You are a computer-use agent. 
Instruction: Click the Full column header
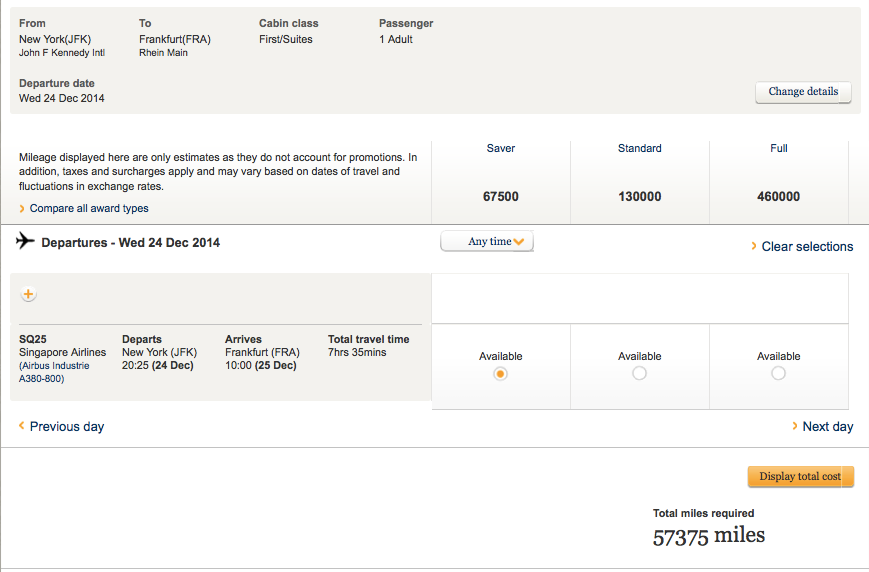point(778,148)
